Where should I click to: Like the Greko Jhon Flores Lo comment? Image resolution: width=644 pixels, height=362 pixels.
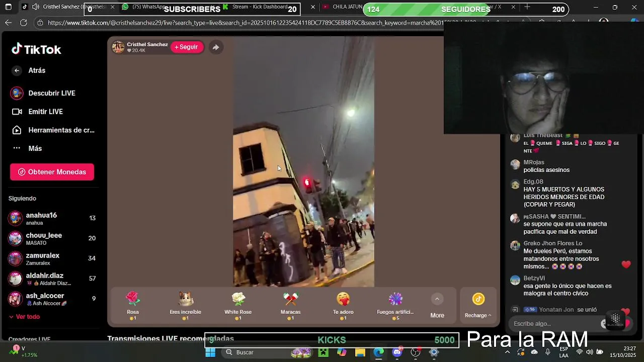pos(626,264)
